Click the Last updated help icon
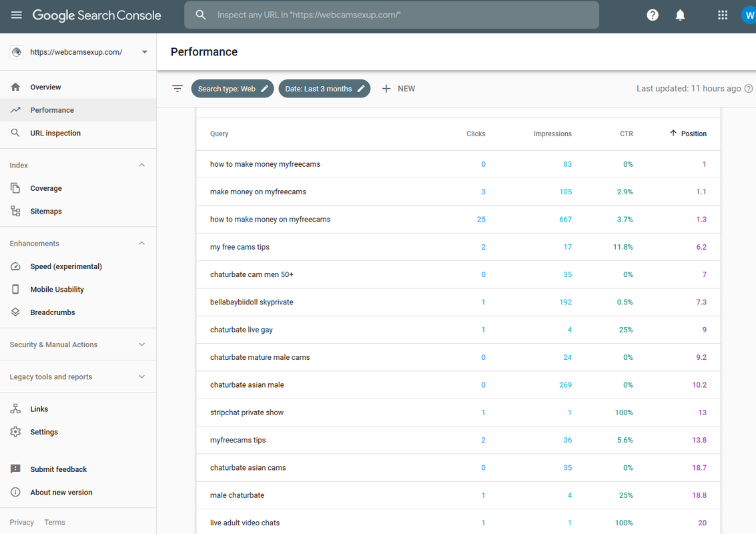The image size is (756, 534). (748, 88)
